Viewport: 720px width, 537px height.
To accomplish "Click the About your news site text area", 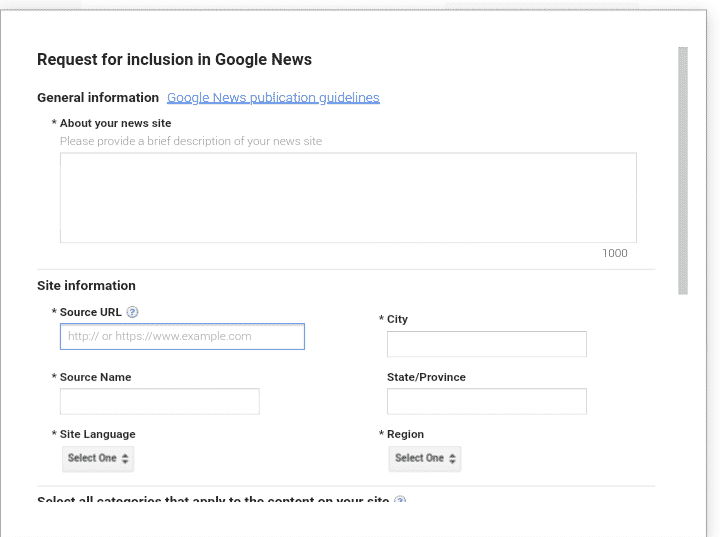I will click(x=348, y=198).
